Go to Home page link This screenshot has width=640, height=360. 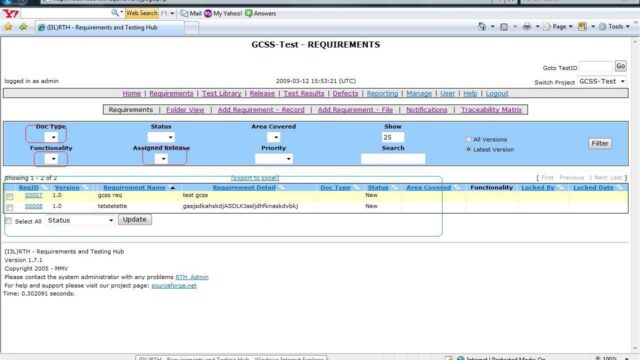[x=131, y=93]
